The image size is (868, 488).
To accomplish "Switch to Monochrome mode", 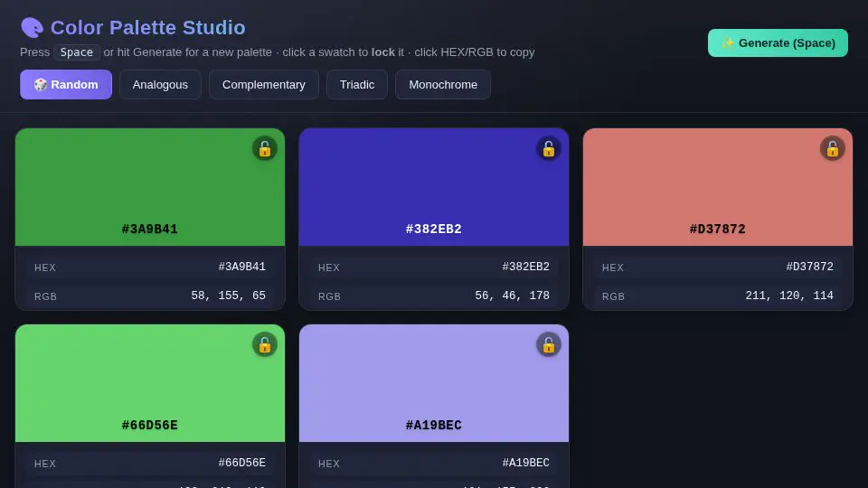I will point(443,85).
